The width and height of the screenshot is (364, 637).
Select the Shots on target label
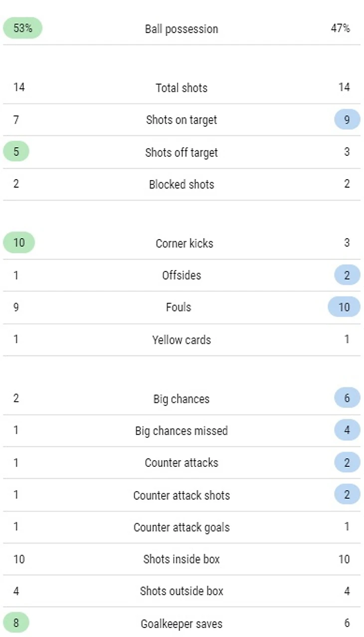[182, 120]
